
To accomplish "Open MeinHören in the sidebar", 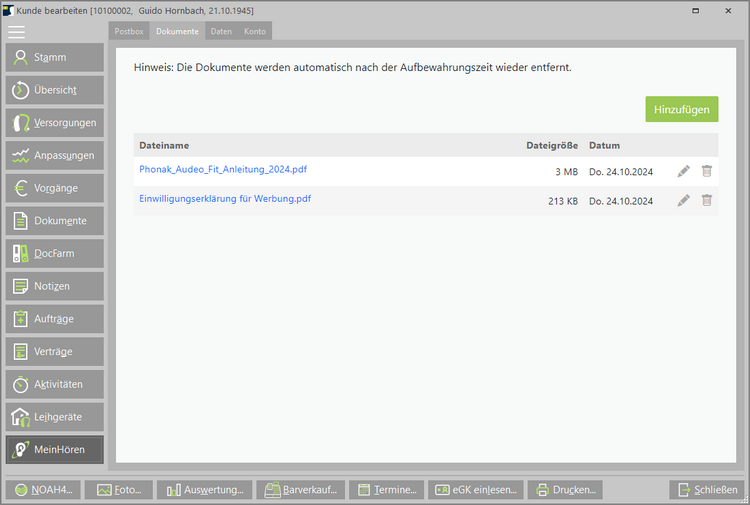I will 55,450.
